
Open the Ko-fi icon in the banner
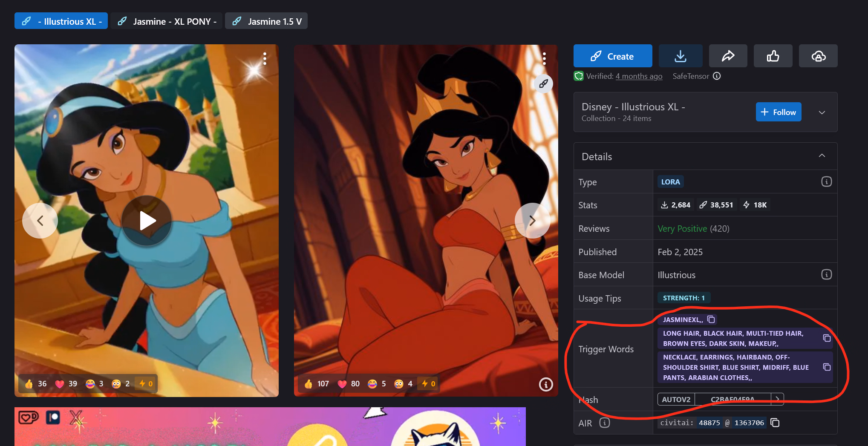[29, 417]
